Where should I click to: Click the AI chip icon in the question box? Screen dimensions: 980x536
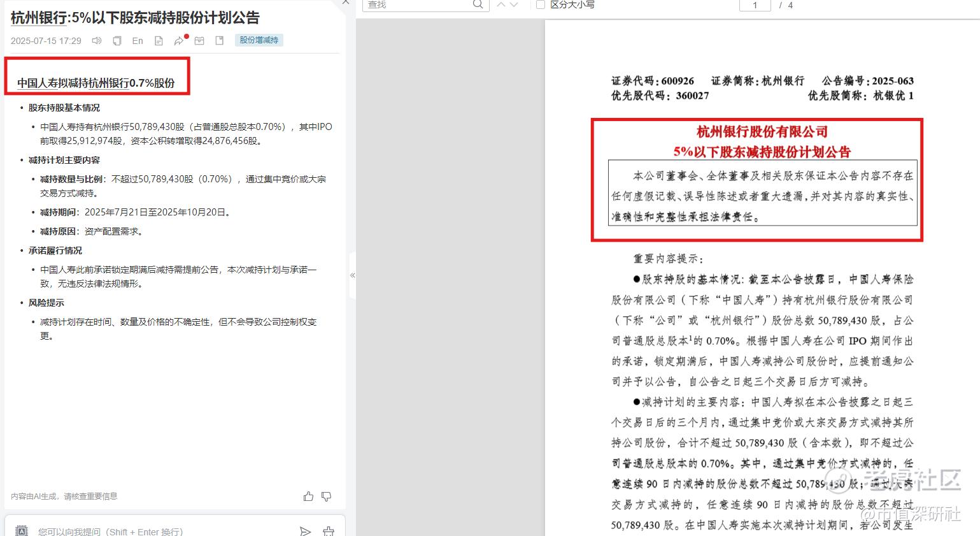click(22, 531)
